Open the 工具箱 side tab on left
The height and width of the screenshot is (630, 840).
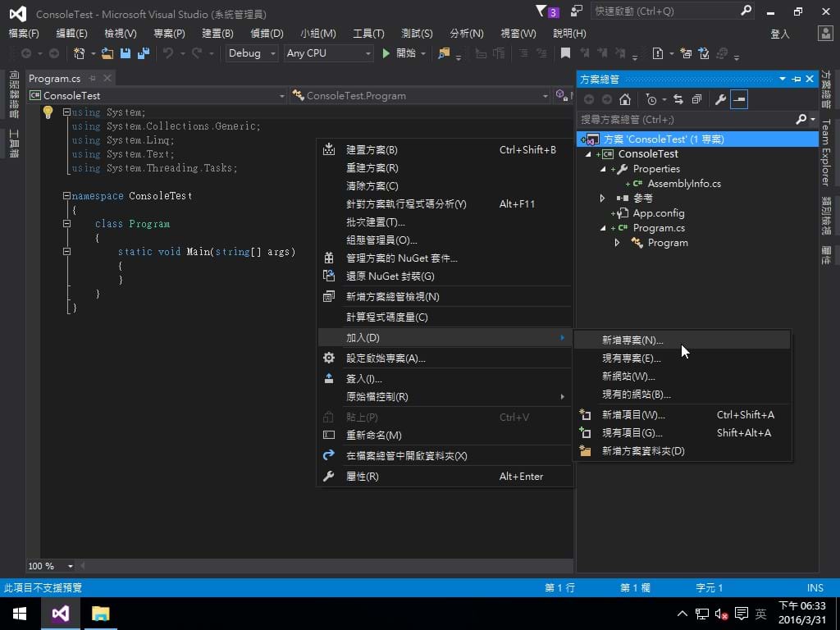pyautogui.click(x=14, y=144)
